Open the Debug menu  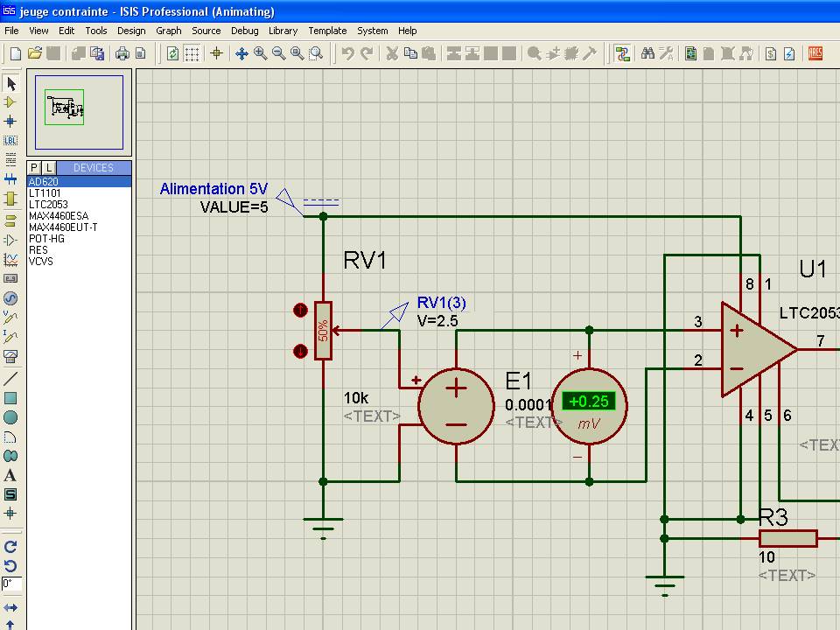[245, 31]
